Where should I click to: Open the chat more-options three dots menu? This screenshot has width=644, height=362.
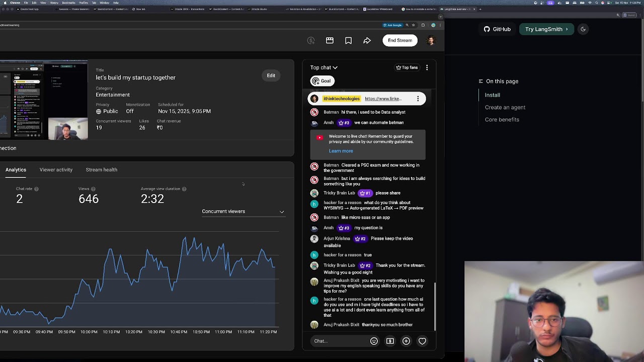point(427,67)
